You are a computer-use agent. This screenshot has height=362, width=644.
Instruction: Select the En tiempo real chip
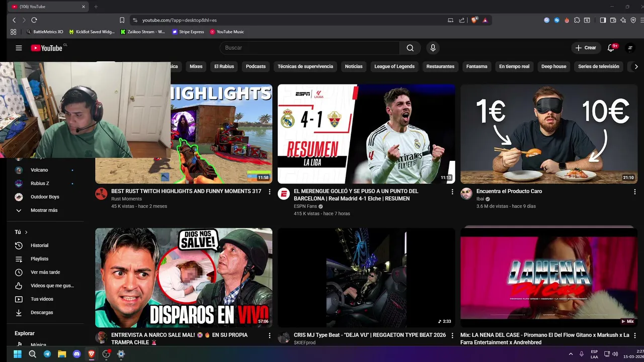tap(514, 66)
